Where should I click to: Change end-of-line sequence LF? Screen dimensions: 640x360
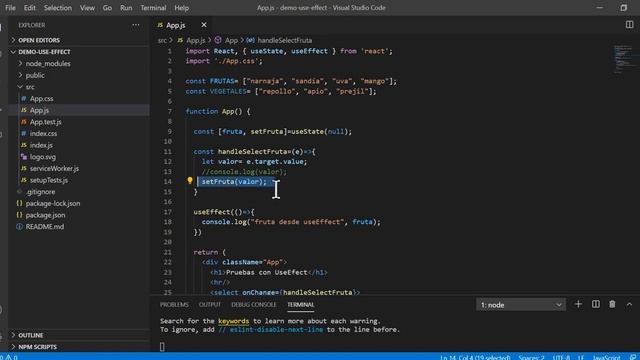click(580, 357)
